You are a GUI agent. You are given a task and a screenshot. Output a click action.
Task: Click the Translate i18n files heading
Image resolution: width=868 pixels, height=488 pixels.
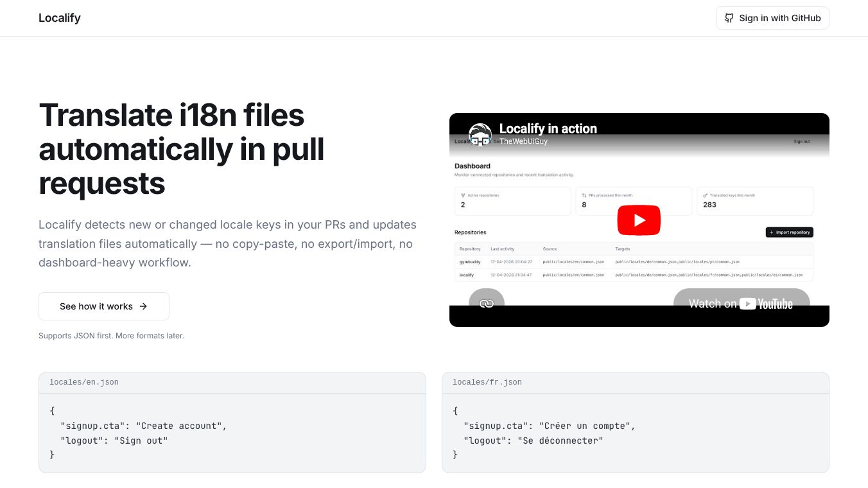(182, 149)
